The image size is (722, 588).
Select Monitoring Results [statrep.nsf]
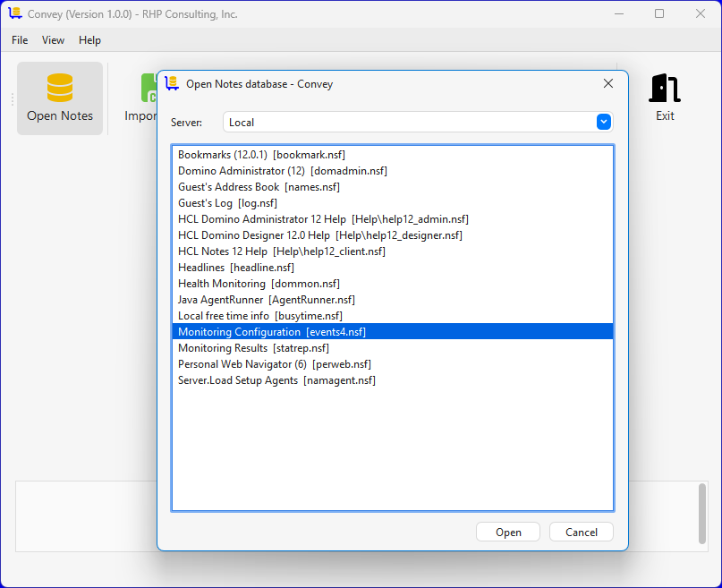[393, 348]
